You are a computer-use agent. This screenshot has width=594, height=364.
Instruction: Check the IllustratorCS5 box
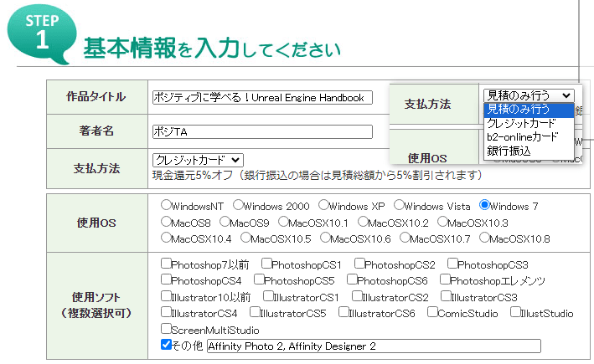point(255,312)
